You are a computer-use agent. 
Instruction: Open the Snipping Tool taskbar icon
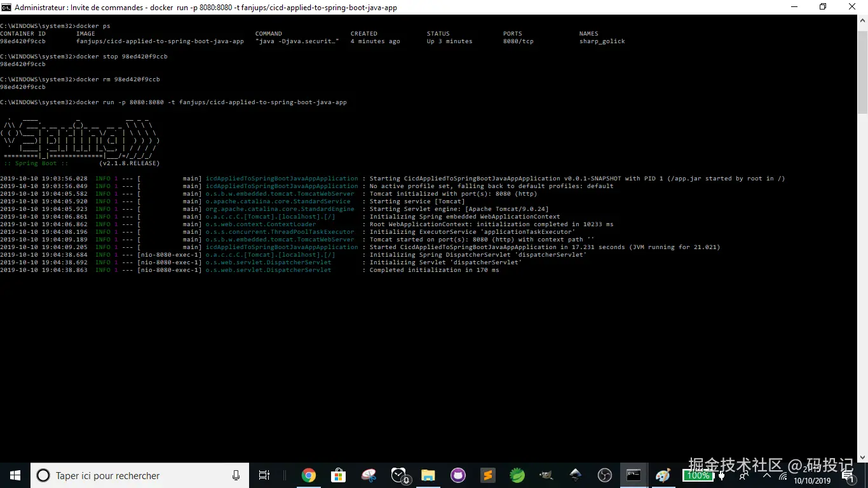point(369,475)
